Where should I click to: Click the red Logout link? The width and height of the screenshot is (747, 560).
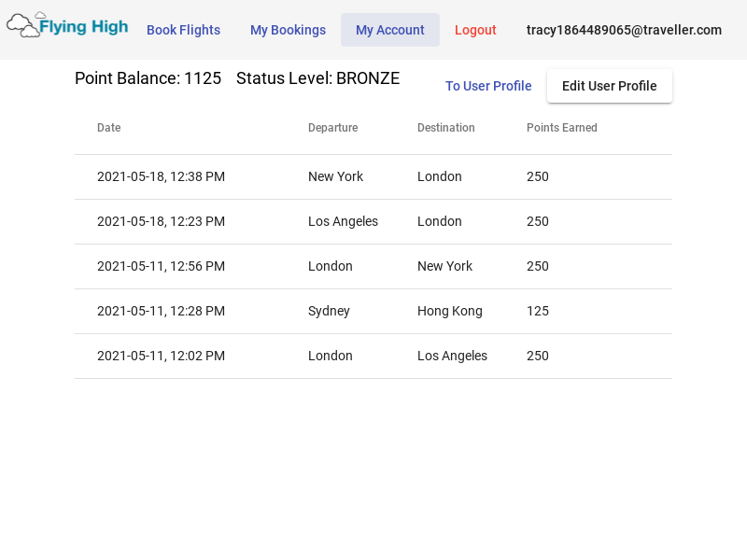[475, 30]
